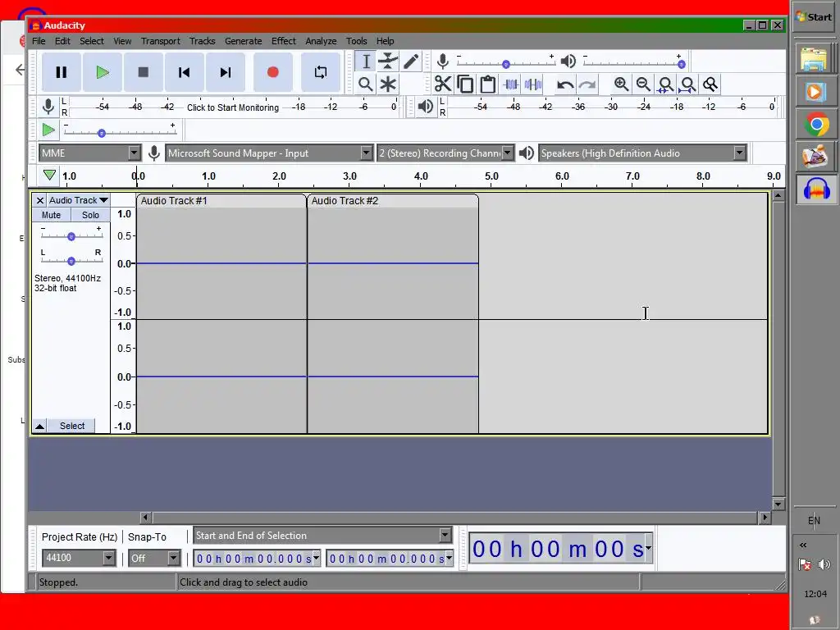The height and width of the screenshot is (630, 840).
Task: Trim audio outside selection
Action: (x=510, y=84)
